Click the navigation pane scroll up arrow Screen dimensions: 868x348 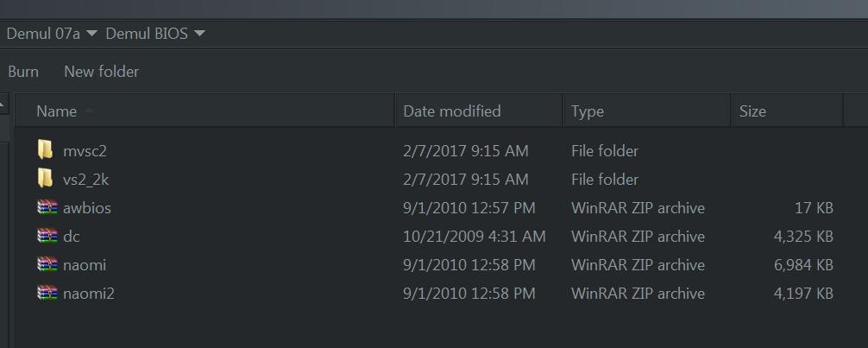pos(3,104)
